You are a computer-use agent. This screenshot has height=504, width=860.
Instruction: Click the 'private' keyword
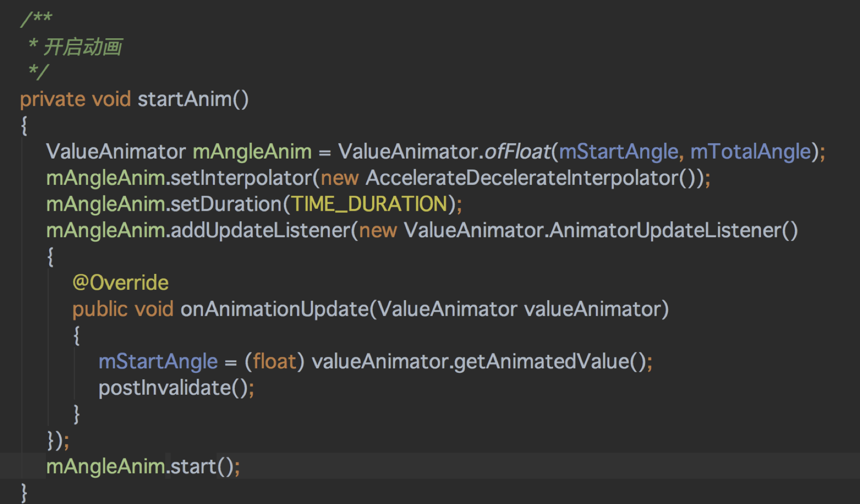point(53,100)
